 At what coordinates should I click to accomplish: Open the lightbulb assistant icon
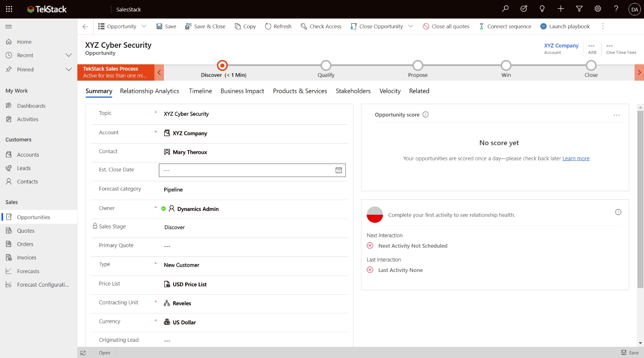click(x=542, y=9)
